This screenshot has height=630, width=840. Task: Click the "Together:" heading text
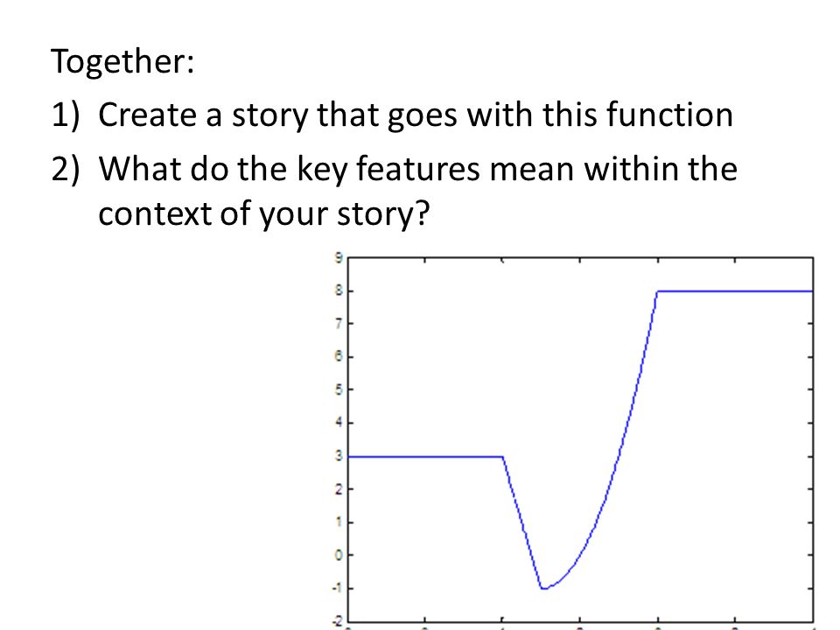pyautogui.click(x=122, y=61)
